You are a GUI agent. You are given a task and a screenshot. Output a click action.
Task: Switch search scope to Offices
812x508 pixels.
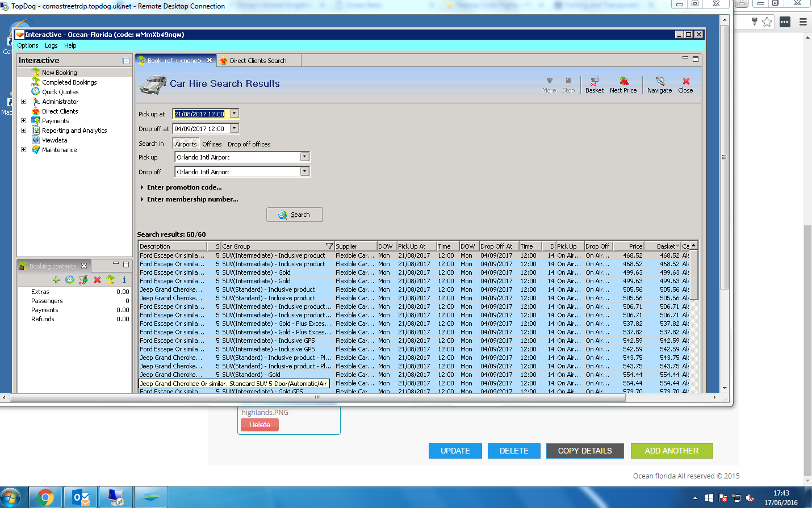click(212, 144)
